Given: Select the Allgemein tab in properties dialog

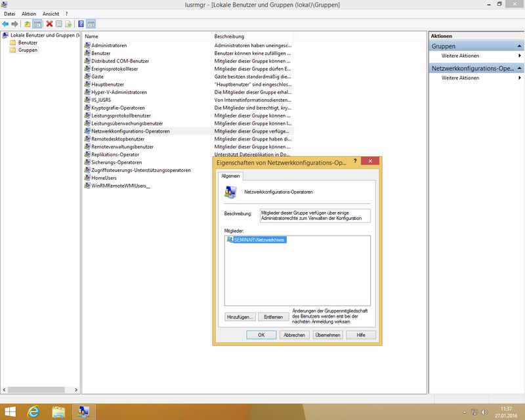Looking at the screenshot, I should pyautogui.click(x=231, y=176).
